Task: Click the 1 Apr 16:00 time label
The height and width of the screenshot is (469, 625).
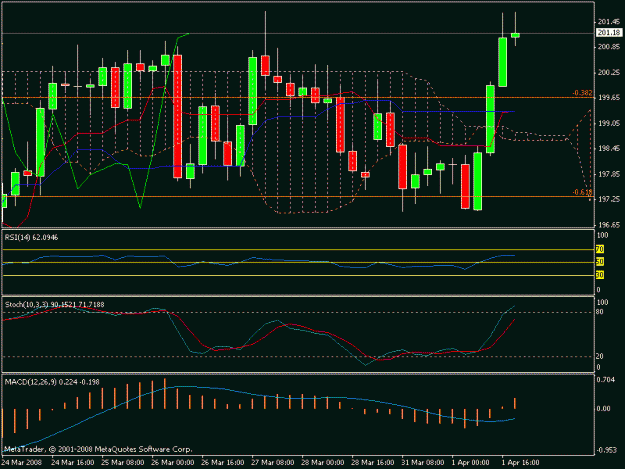Action: tap(521, 463)
